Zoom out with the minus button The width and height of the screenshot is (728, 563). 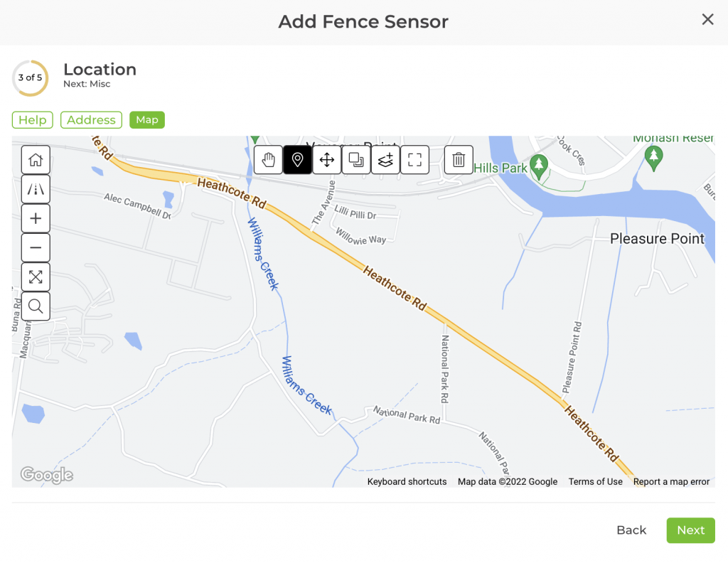pyautogui.click(x=36, y=247)
